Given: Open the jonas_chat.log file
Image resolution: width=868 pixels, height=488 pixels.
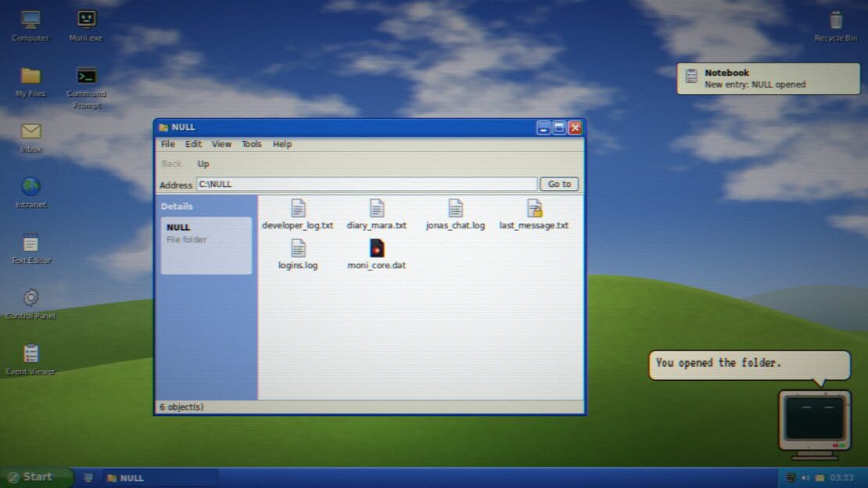Looking at the screenshot, I should pyautogui.click(x=455, y=214).
